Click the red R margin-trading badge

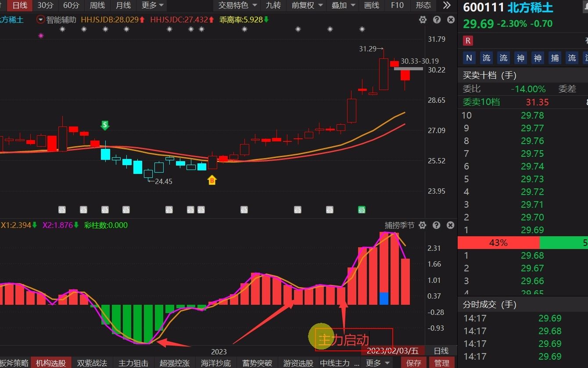pyautogui.click(x=468, y=41)
